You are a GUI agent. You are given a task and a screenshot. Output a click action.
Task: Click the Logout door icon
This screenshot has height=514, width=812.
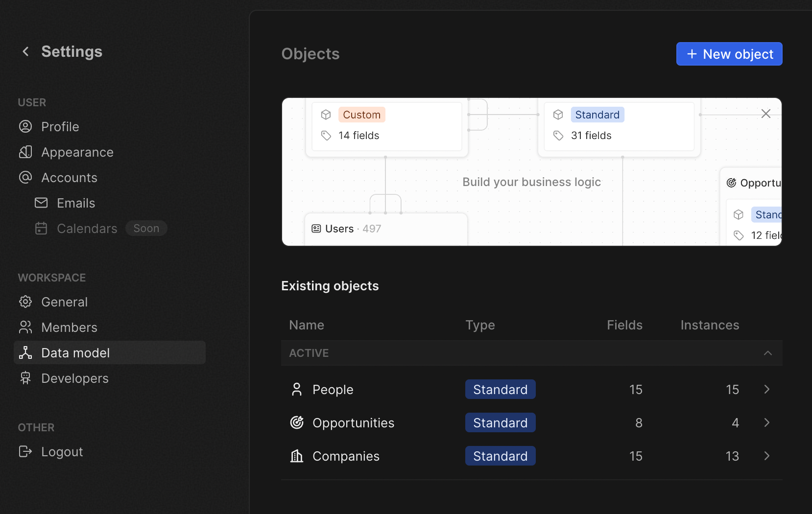25,452
